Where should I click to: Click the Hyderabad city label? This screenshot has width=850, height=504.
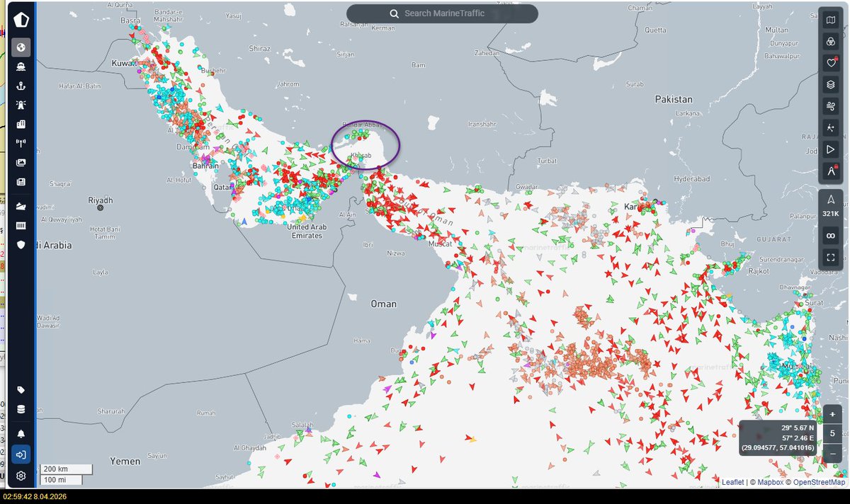point(693,178)
